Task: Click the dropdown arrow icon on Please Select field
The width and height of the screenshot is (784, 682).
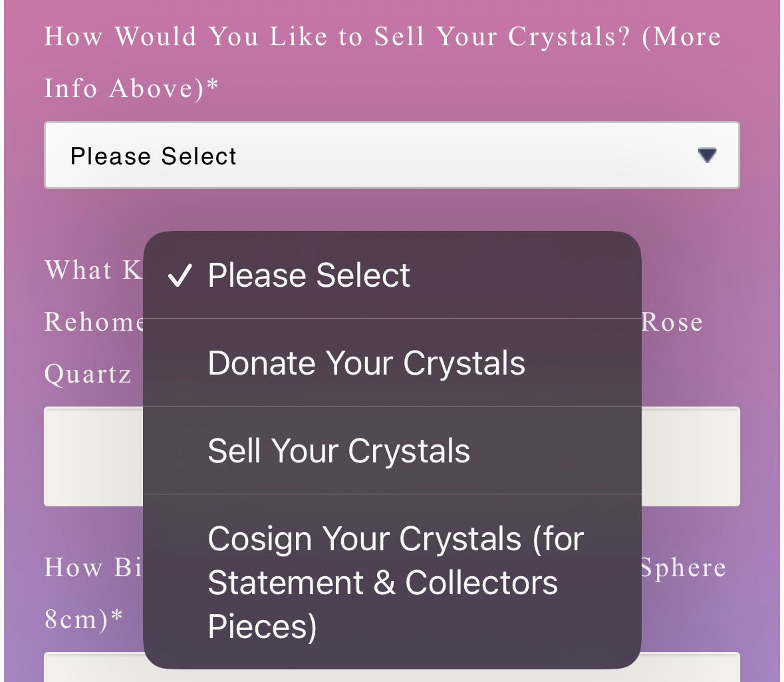Action: pos(706,156)
